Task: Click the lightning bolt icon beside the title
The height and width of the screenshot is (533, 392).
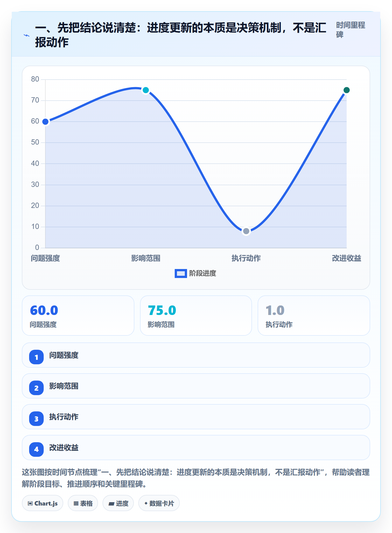Action: click(x=27, y=35)
